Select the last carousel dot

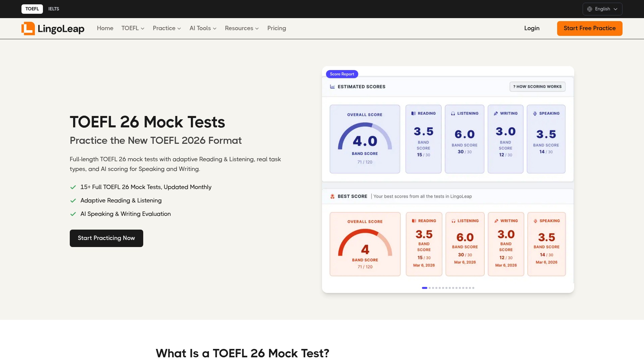coord(473,288)
